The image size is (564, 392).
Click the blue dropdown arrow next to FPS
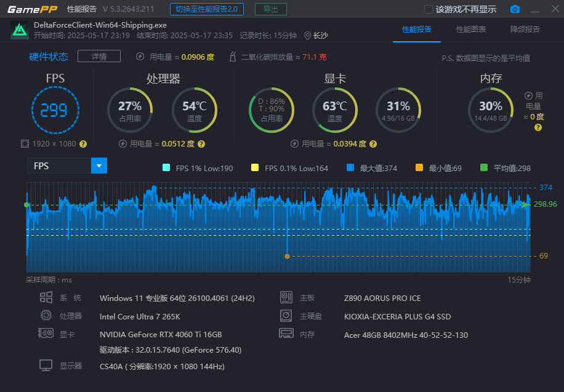pyautogui.click(x=99, y=166)
